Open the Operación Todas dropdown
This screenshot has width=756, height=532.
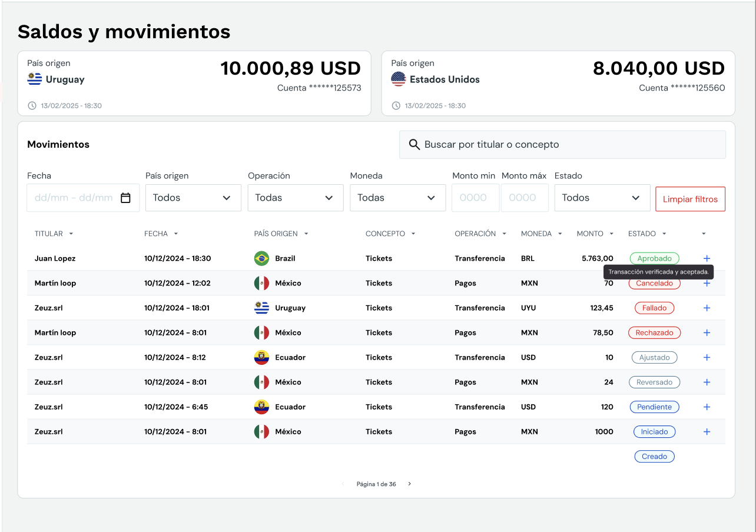point(296,198)
